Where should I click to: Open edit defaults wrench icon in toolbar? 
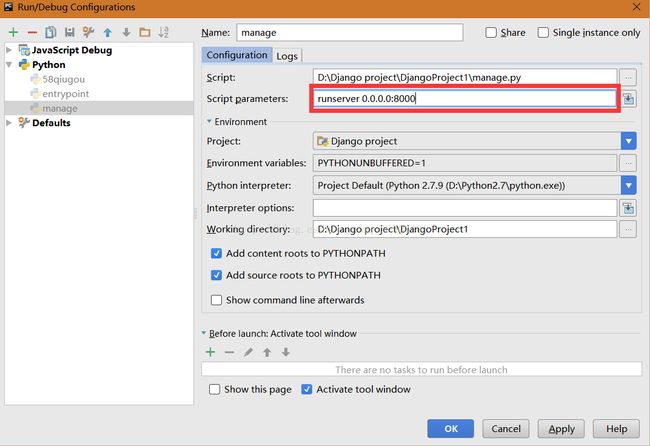point(88,32)
